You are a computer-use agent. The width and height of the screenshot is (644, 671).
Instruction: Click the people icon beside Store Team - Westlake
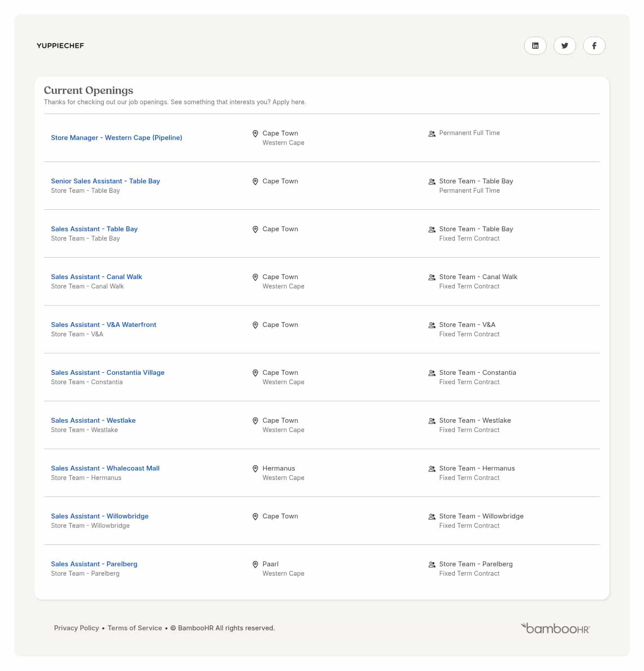pos(432,421)
